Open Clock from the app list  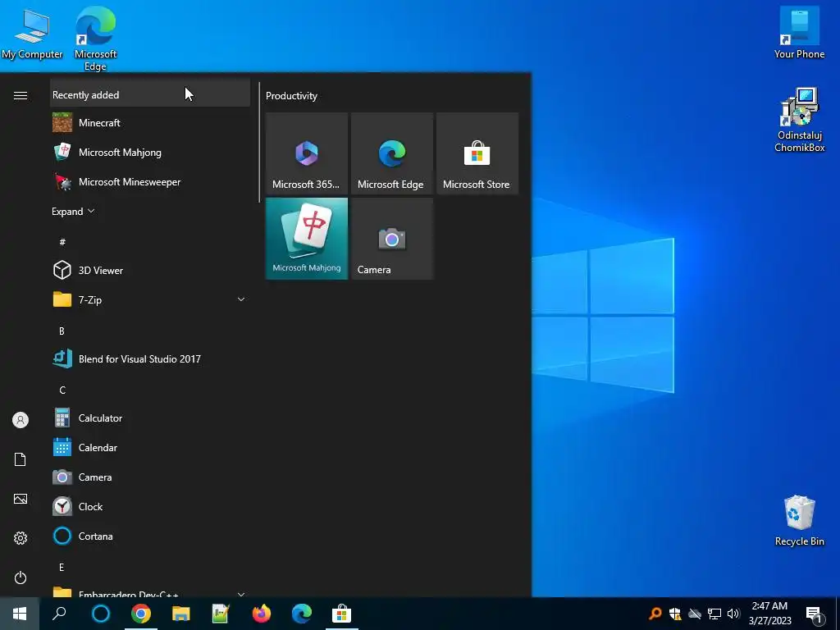click(x=150, y=506)
